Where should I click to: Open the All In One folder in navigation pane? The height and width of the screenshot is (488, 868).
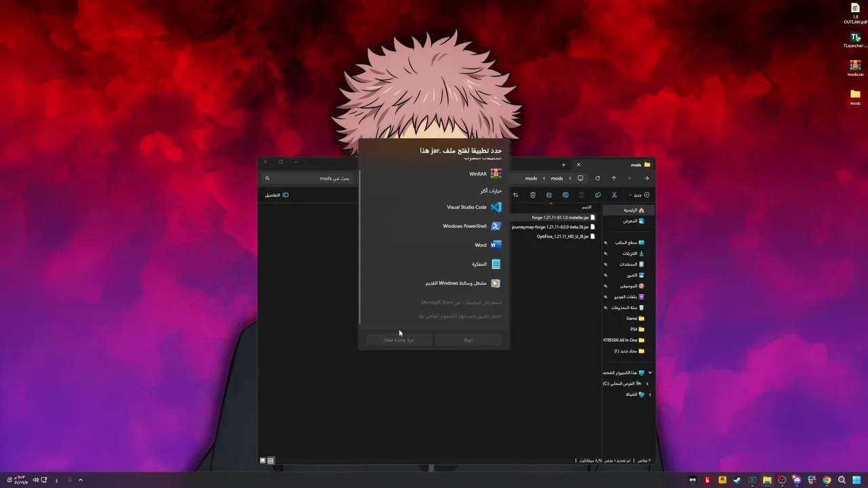pyautogui.click(x=629, y=340)
